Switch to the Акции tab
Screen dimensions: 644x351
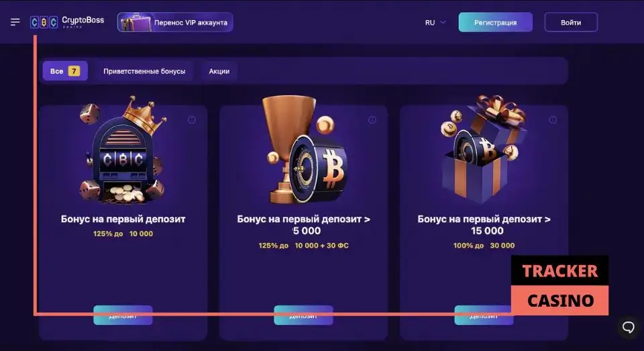click(219, 71)
